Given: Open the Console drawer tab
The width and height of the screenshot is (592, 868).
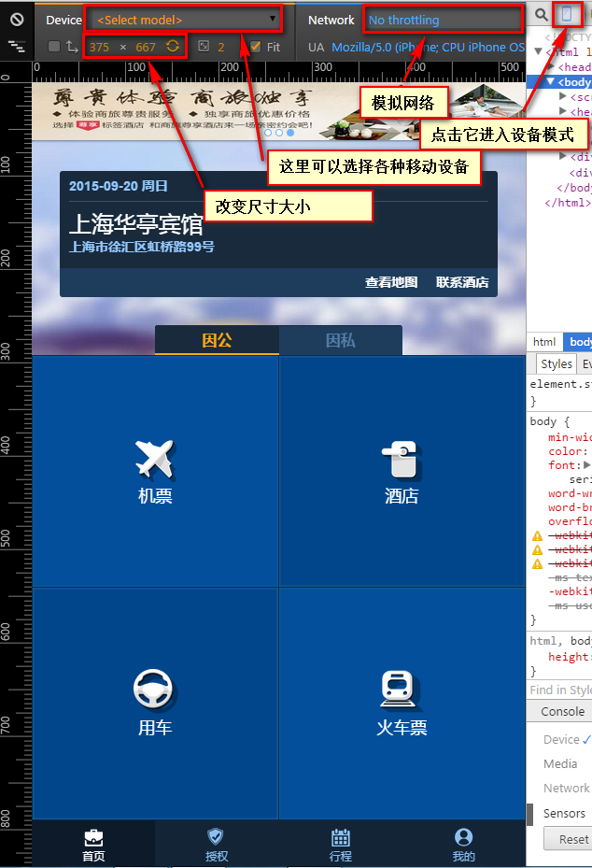Looking at the screenshot, I should tap(563, 711).
